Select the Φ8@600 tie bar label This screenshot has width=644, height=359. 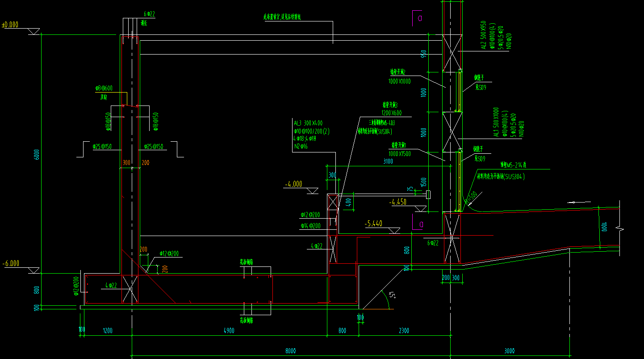coord(104,88)
